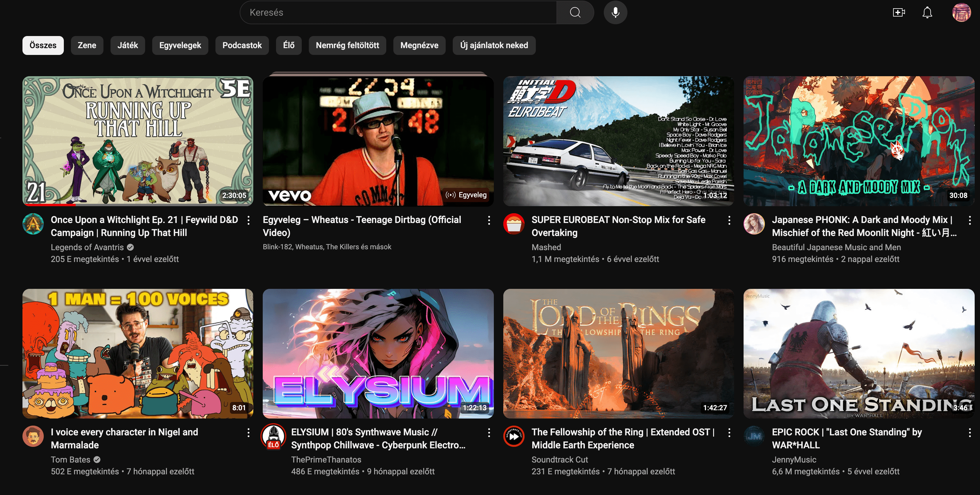
Task: Open Legends of Avantris channel avatar
Action: (33, 224)
